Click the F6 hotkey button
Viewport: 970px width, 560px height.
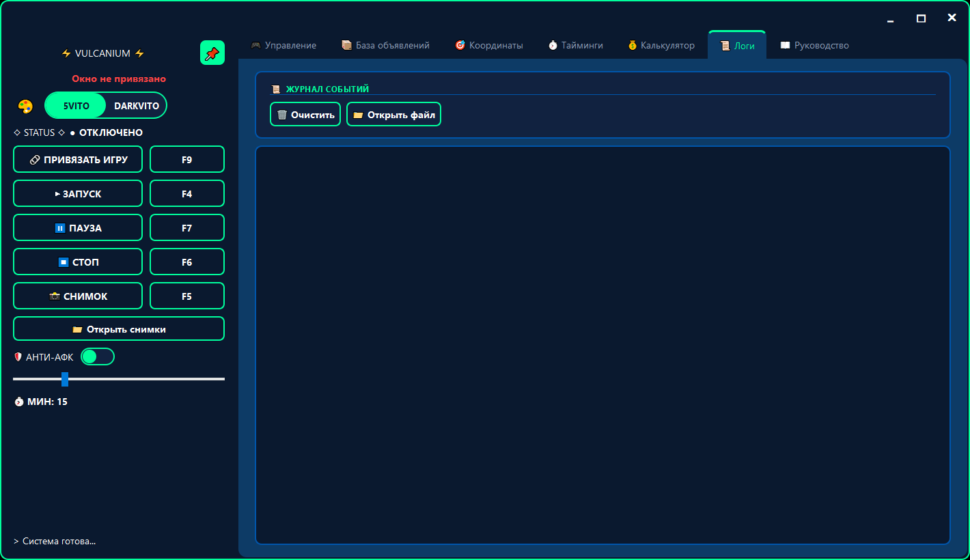coord(187,262)
